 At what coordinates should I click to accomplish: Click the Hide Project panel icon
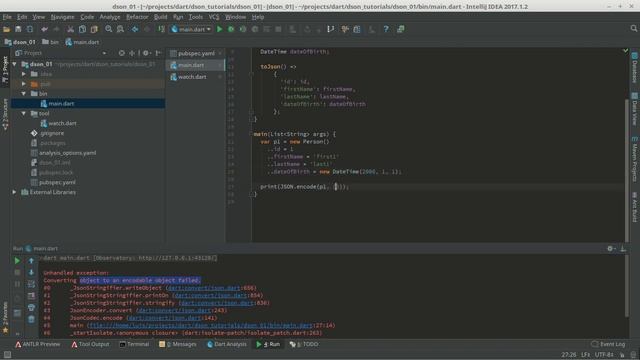point(158,53)
